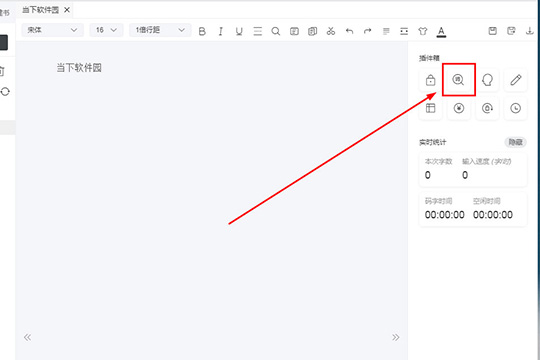
Task: Click the scissors cut icon
Action: tap(331, 31)
